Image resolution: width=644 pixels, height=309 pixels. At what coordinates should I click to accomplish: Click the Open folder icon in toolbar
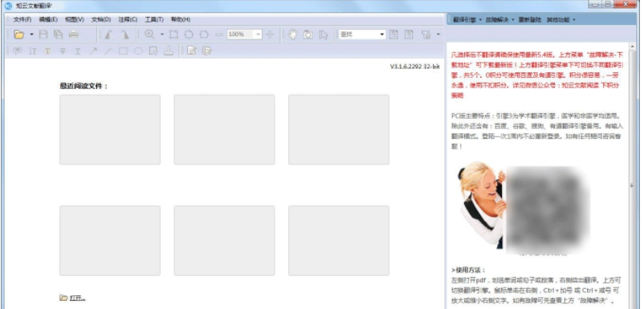(19, 35)
